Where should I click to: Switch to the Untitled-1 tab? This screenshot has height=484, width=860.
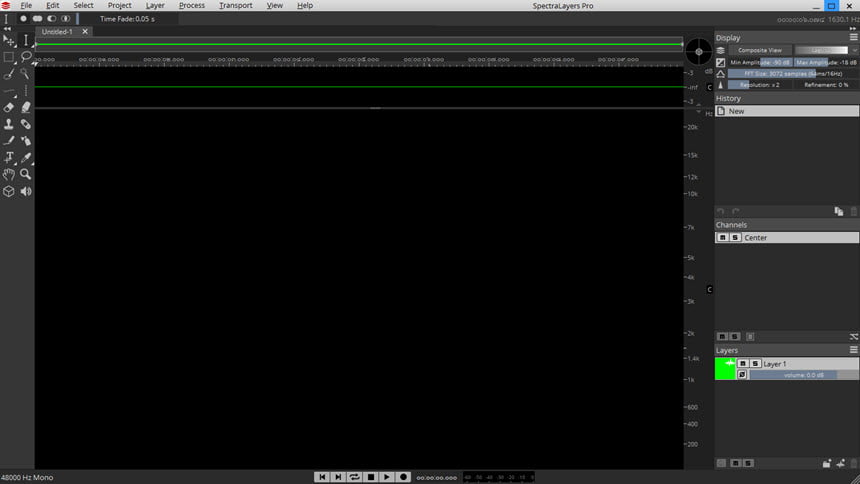57,32
